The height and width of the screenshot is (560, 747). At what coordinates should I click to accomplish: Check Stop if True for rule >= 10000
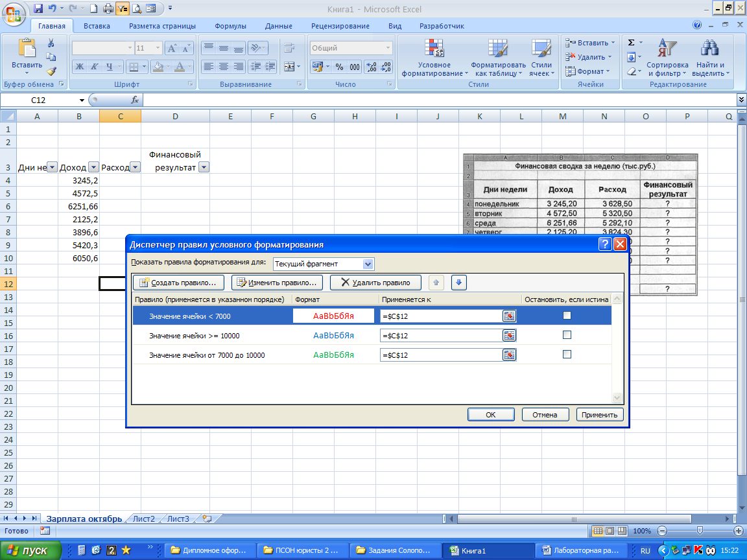tap(567, 334)
